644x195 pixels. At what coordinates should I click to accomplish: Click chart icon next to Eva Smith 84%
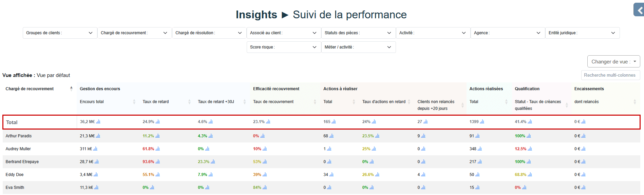tap(265, 188)
